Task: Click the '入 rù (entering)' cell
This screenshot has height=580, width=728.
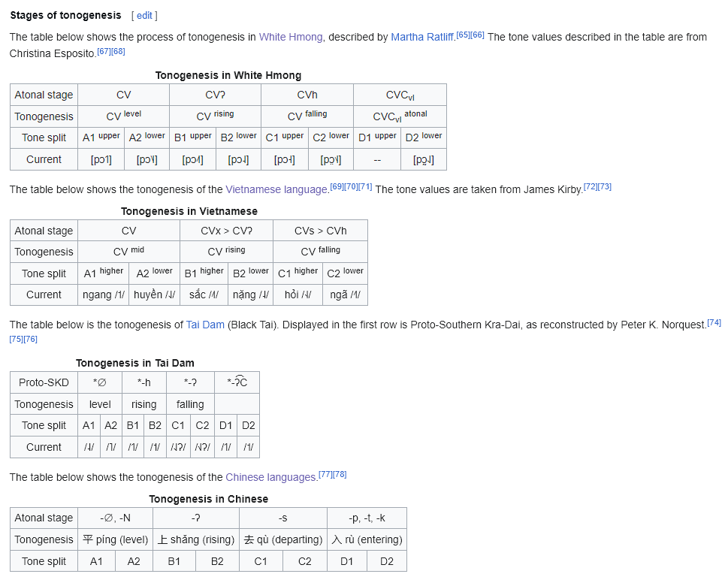Action: click(x=367, y=539)
